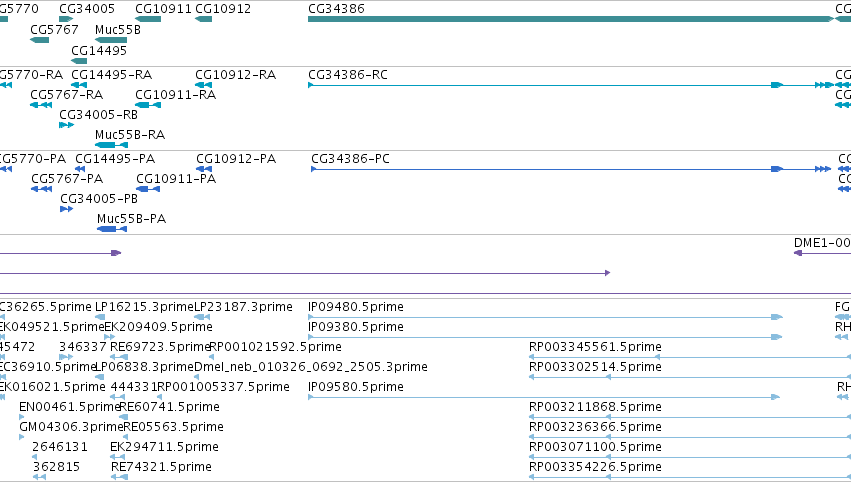Click the CG10912-RA transcript label
Viewport: 851px width, 482px height.
(236, 74)
